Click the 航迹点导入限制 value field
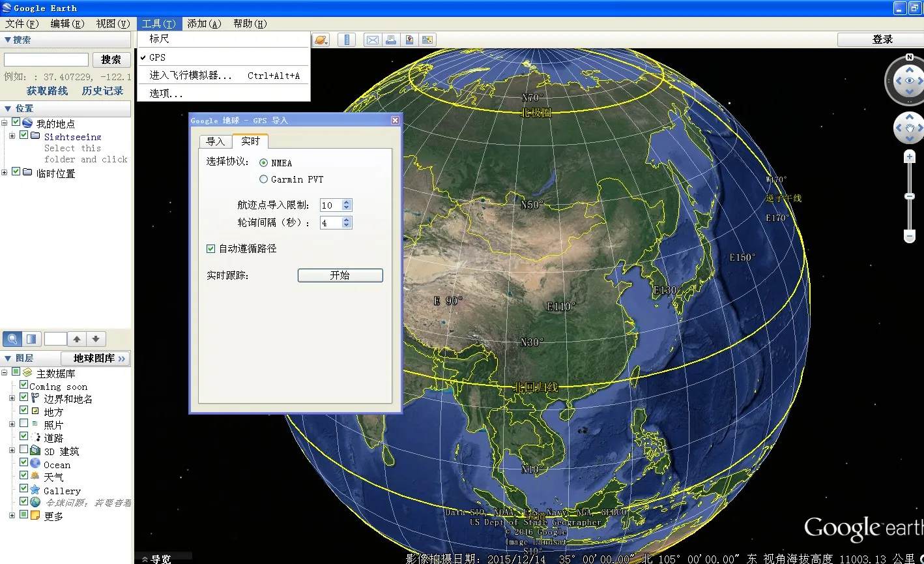Image resolution: width=924 pixels, height=564 pixels. (x=331, y=205)
